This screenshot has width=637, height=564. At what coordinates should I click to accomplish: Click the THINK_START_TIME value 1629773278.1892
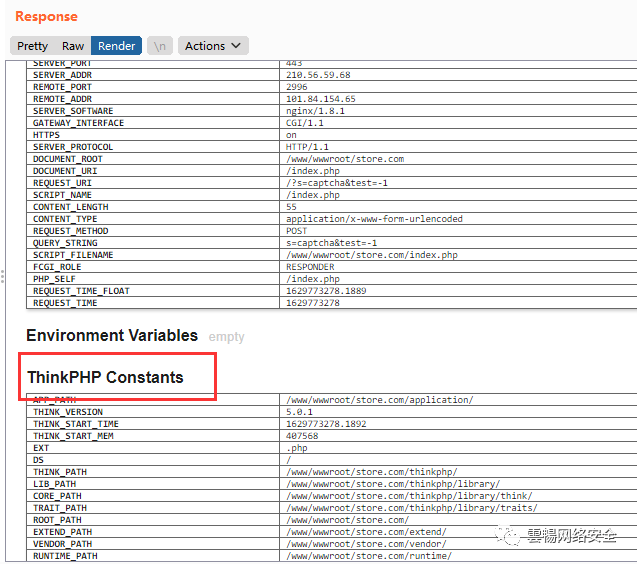click(326, 424)
